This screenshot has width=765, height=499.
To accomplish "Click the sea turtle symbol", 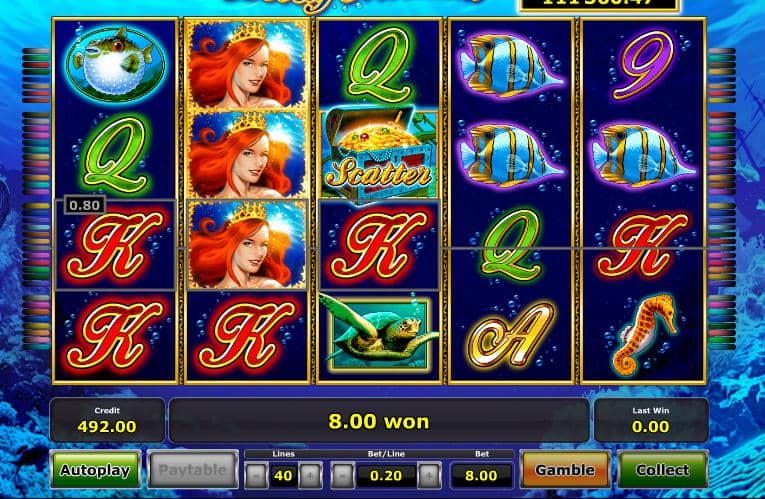I will [x=379, y=333].
